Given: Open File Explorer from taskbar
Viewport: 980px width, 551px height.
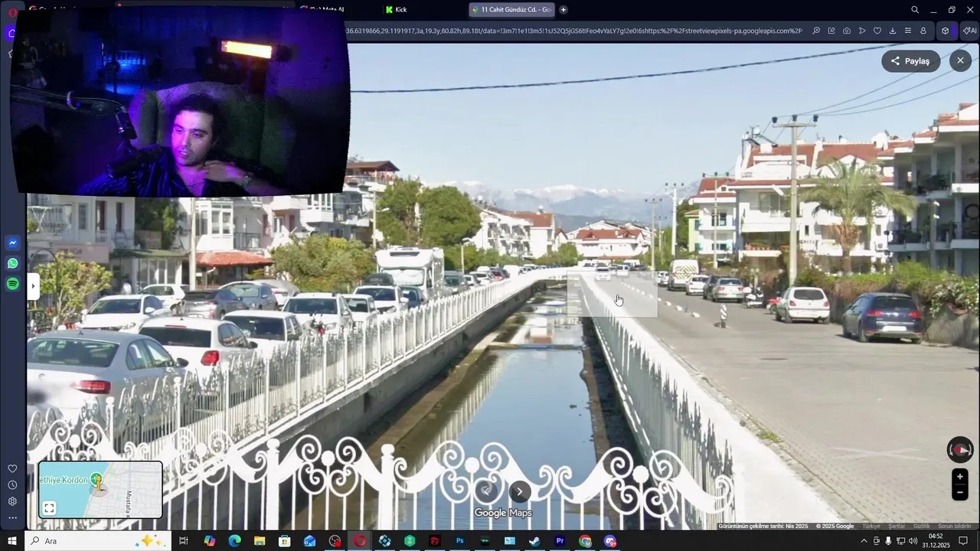Looking at the screenshot, I should 260,541.
